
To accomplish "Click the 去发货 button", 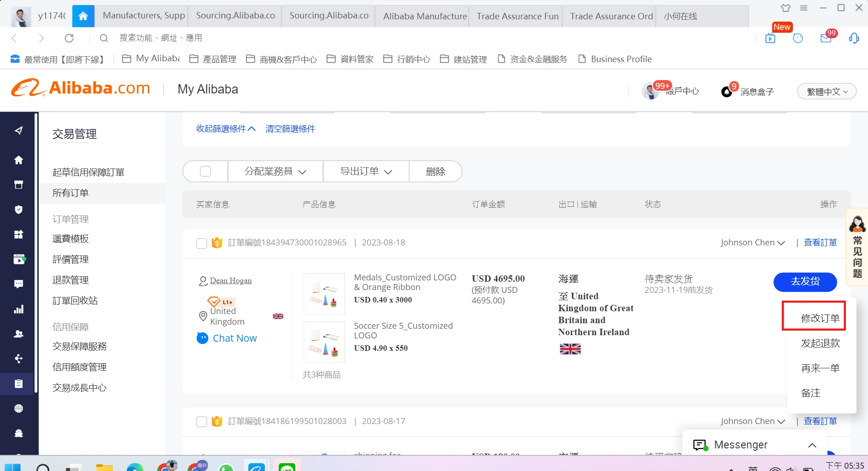I will point(805,282).
